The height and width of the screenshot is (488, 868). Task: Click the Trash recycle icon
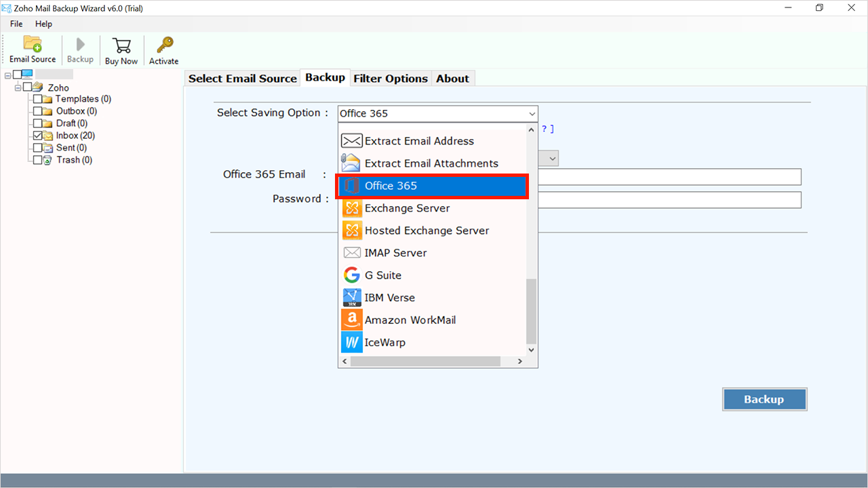[x=48, y=160]
